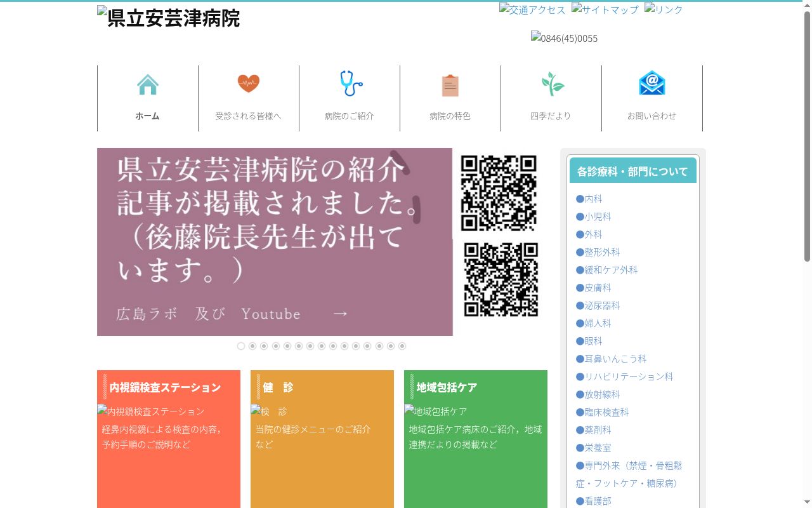Open the 婦人科 department link

(594, 323)
